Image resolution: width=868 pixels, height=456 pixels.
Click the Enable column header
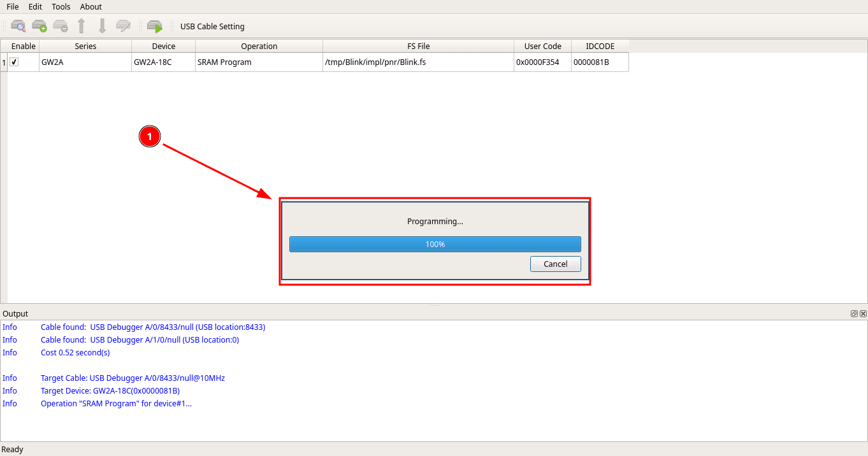pyautogui.click(x=24, y=46)
